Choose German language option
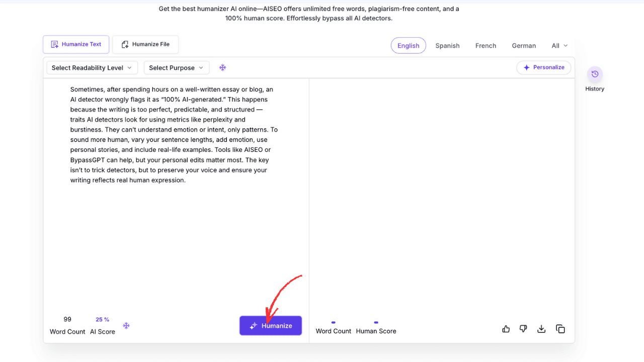Screen dimensions: 644x362 click(x=524, y=45)
